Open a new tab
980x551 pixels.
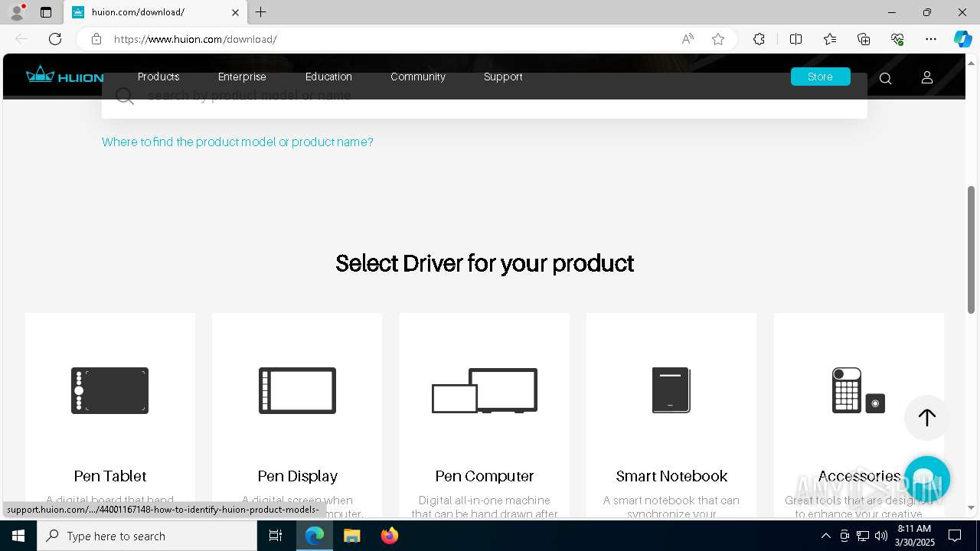(261, 12)
